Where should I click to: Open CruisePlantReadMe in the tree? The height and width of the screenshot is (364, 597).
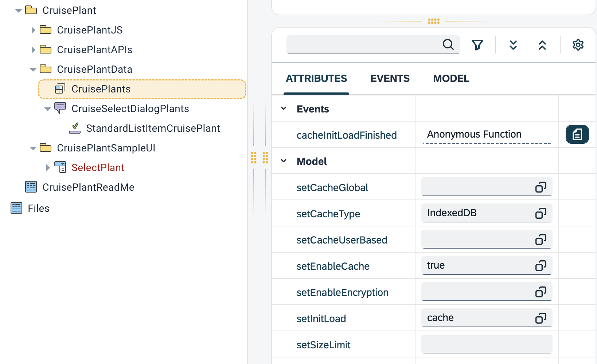click(x=88, y=187)
